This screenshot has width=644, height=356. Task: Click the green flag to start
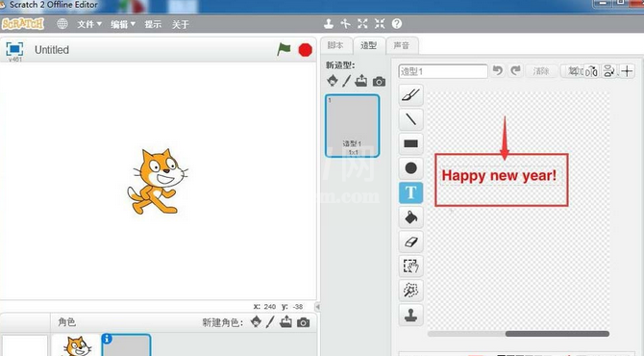tap(284, 50)
